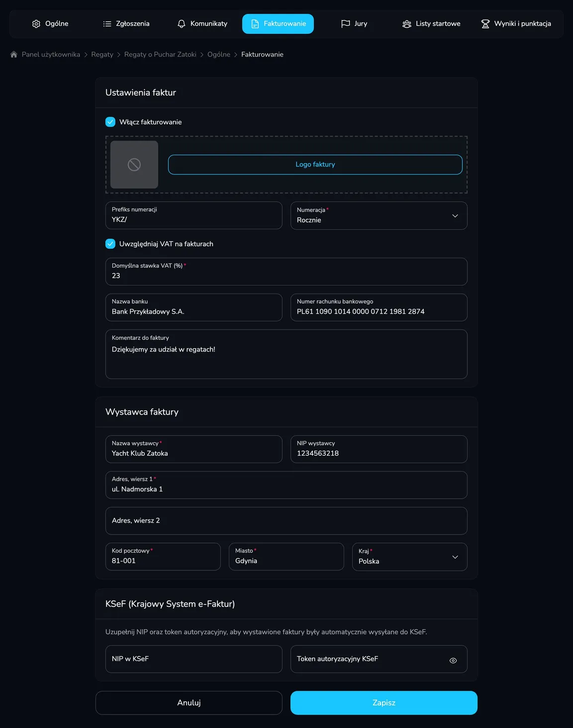Click the Komentarz do faktury text area

[286, 354]
